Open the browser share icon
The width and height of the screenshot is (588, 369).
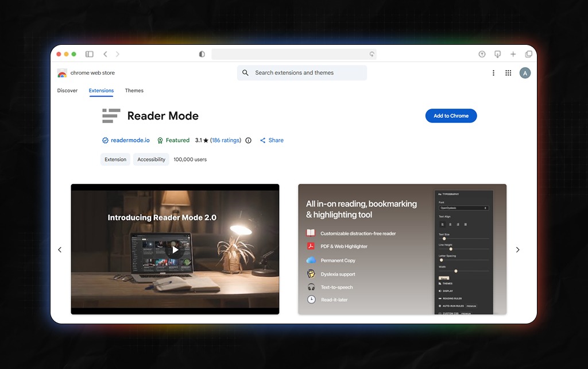pos(482,54)
